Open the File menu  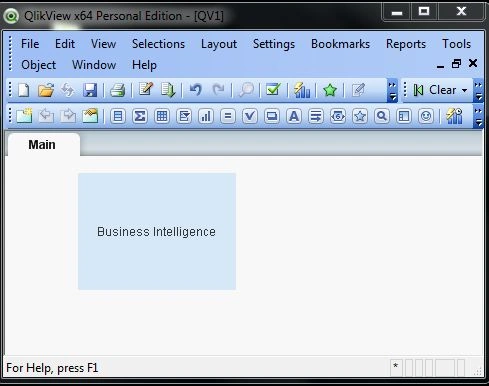pos(30,44)
